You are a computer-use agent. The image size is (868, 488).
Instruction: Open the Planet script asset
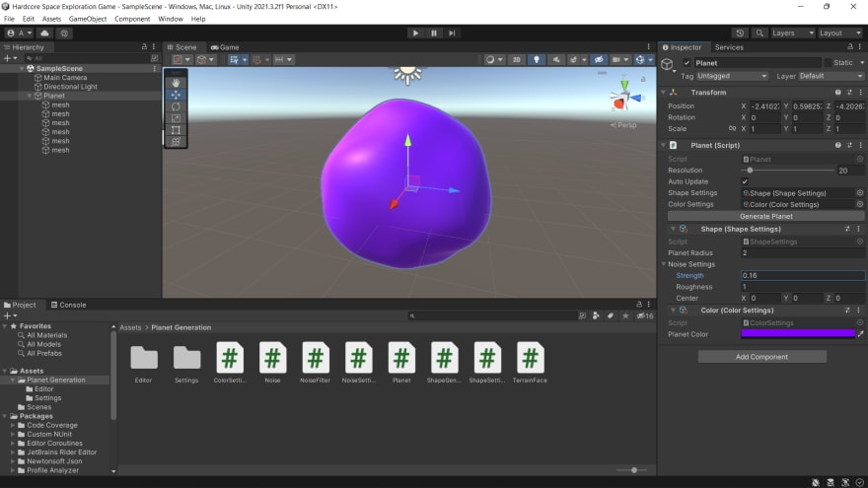(x=401, y=363)
